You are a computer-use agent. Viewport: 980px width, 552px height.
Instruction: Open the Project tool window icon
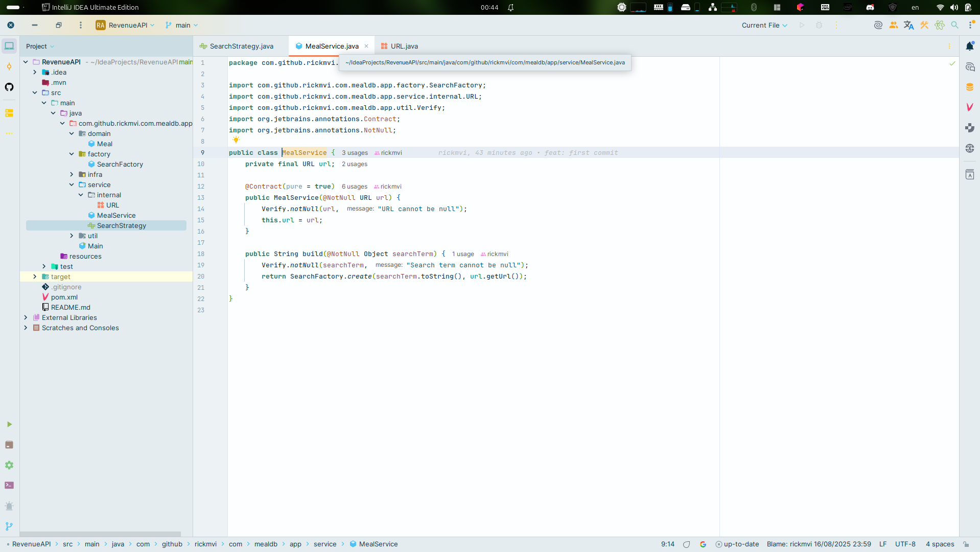[x=9, y=46]
